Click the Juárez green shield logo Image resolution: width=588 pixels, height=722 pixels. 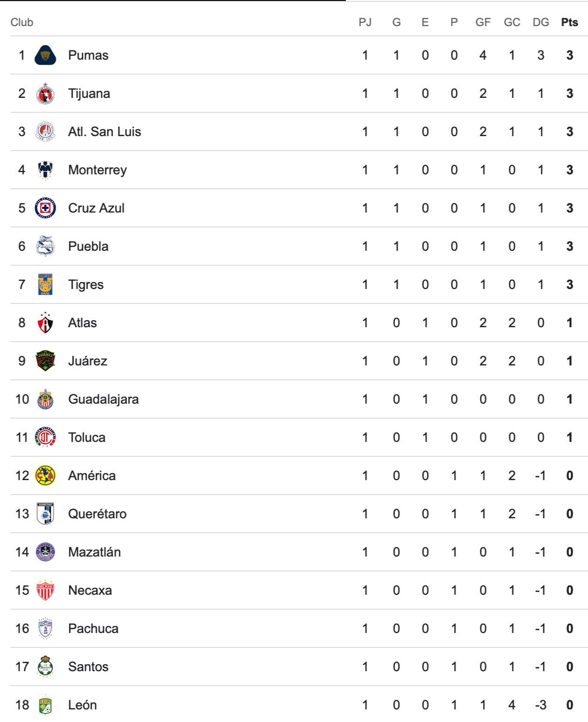tap(45, 361)
